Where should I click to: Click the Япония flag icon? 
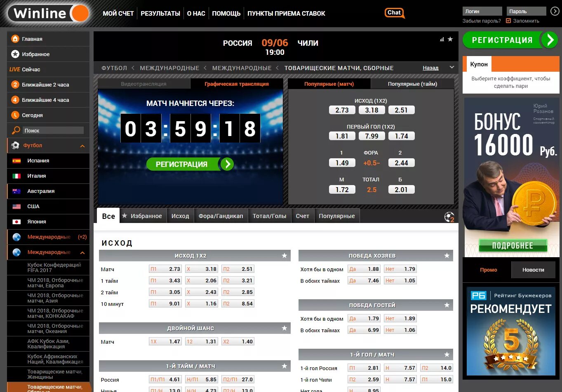click(16, 222)
